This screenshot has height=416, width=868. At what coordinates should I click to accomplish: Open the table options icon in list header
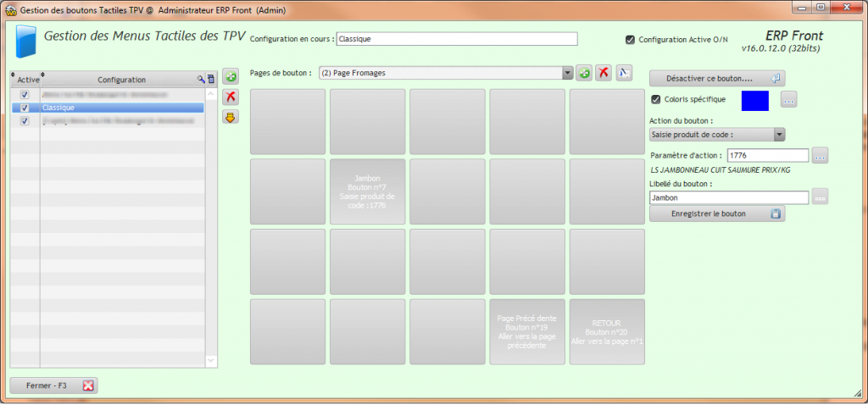[210, 80]
